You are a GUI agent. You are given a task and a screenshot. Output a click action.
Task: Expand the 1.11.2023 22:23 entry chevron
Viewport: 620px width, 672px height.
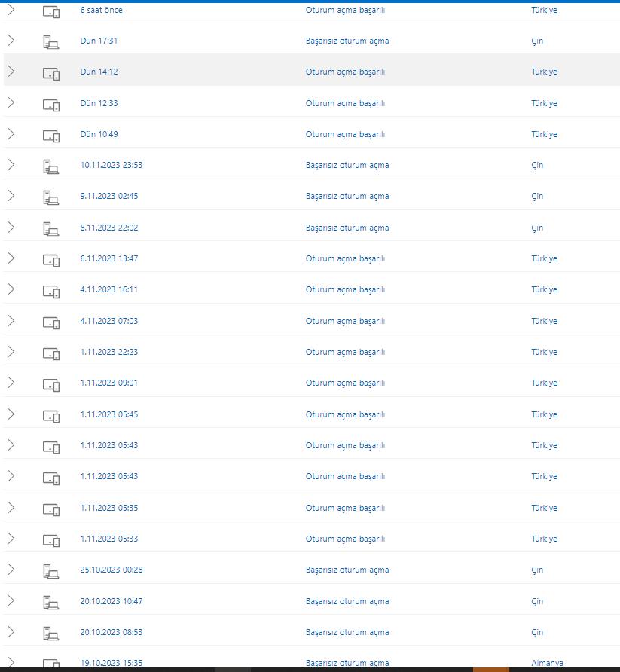point(11,352)
